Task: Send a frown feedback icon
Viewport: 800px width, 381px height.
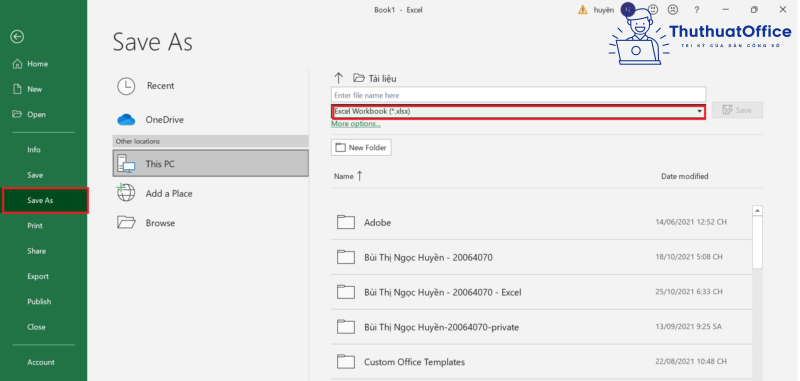Action: (673, 9)
